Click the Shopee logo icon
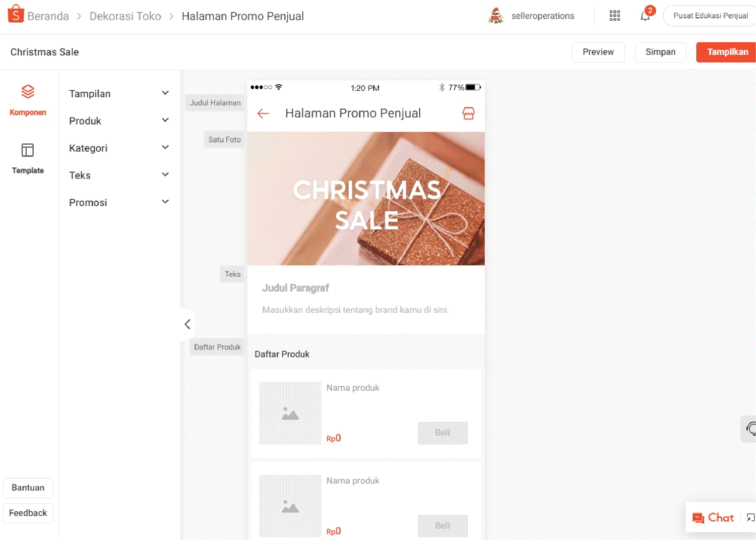 click(16, 14)
